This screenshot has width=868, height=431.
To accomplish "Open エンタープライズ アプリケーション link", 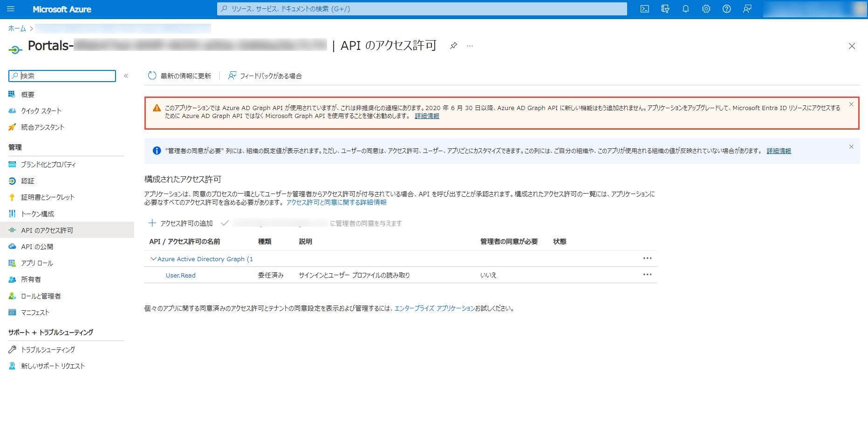I will click(x=434, y=308).
